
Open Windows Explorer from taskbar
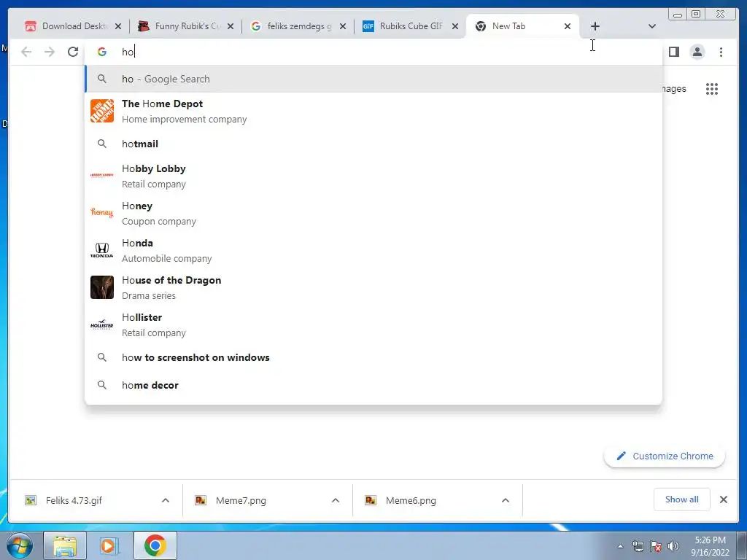(65, 545)
